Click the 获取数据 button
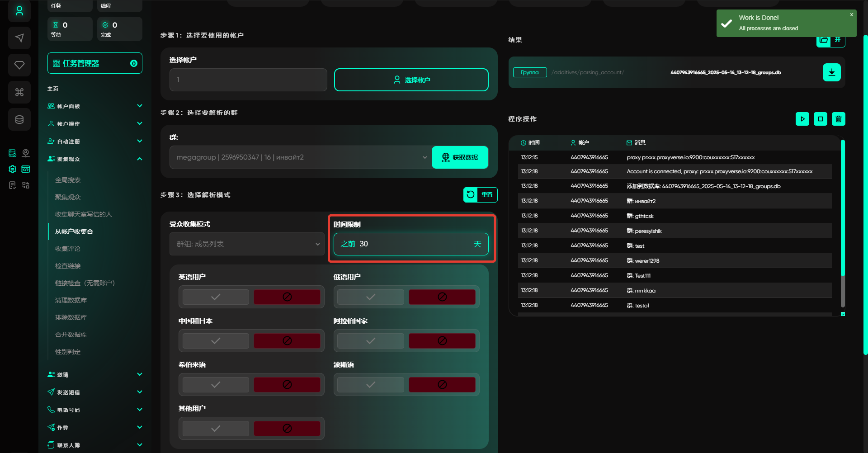The height and width of the screenshot is (453, 868). coord(460,157)
